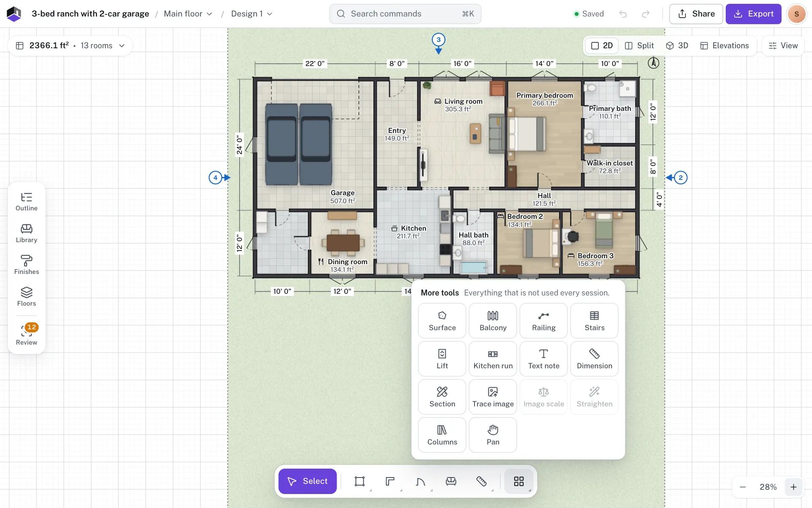Pick the Railing tool
This screenshot has height=508, width=812.
point(543,320)
